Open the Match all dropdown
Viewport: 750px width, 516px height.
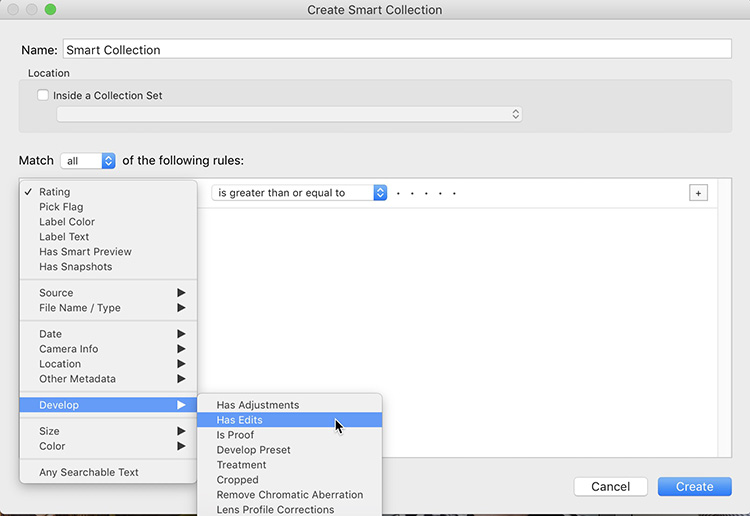point(88,161)
